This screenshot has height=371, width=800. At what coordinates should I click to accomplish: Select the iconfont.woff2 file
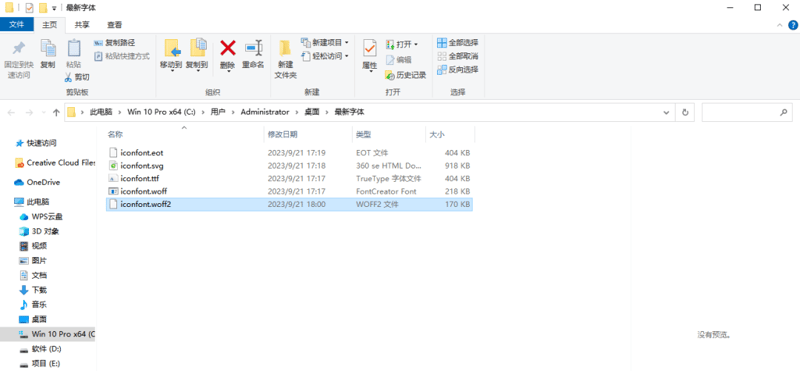coord(289,204)
